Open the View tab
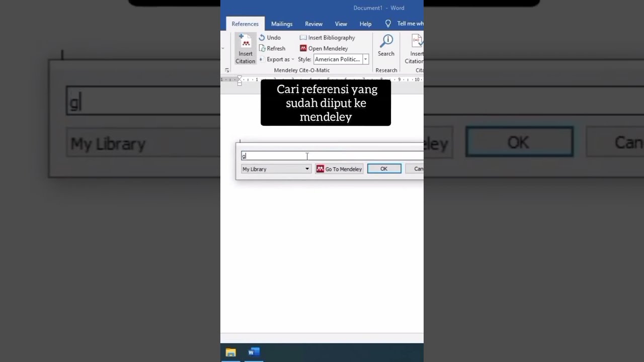This screenshot has width=644, height=362. coord(341,24)
